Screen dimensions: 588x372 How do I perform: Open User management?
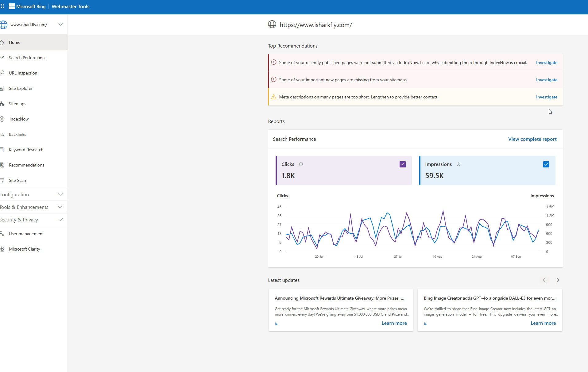pyautogui.click(x=34, y=234)
